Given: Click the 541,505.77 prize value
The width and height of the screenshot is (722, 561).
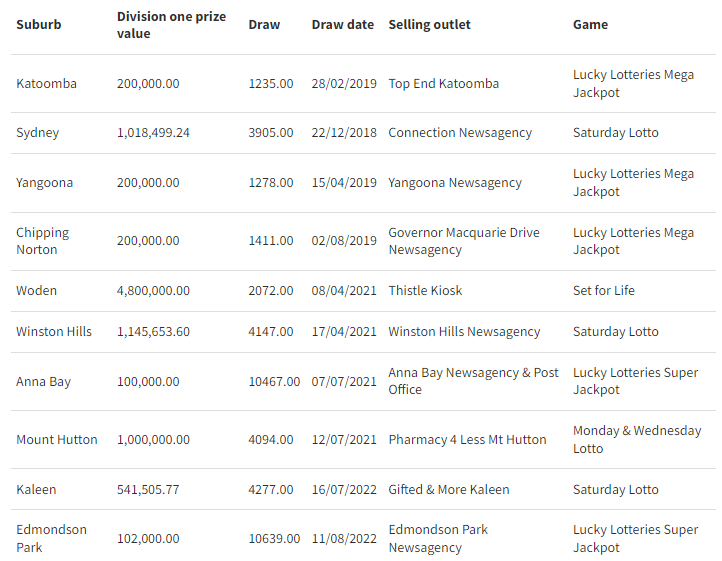Looking at the screenshot, I should click(148, 490).
